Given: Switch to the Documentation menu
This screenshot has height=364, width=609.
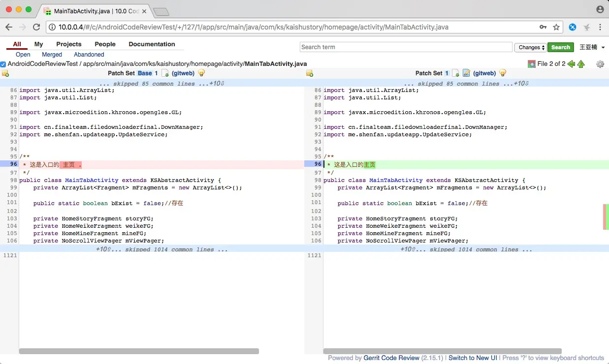Looking at the screenshot, I should point(152,44).
